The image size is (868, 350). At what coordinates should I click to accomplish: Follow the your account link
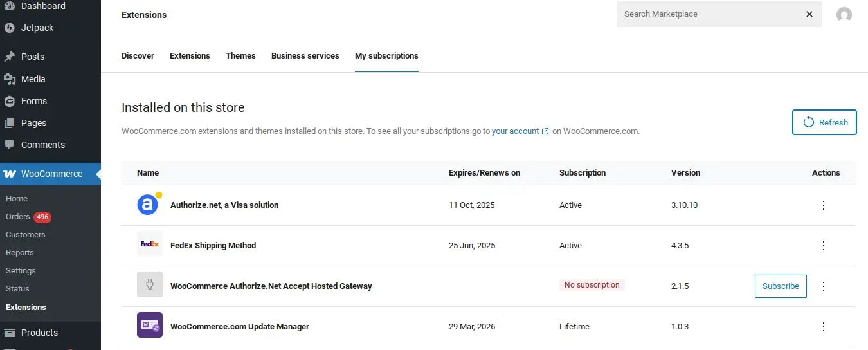pyautogui.click(x=515, y=131)
